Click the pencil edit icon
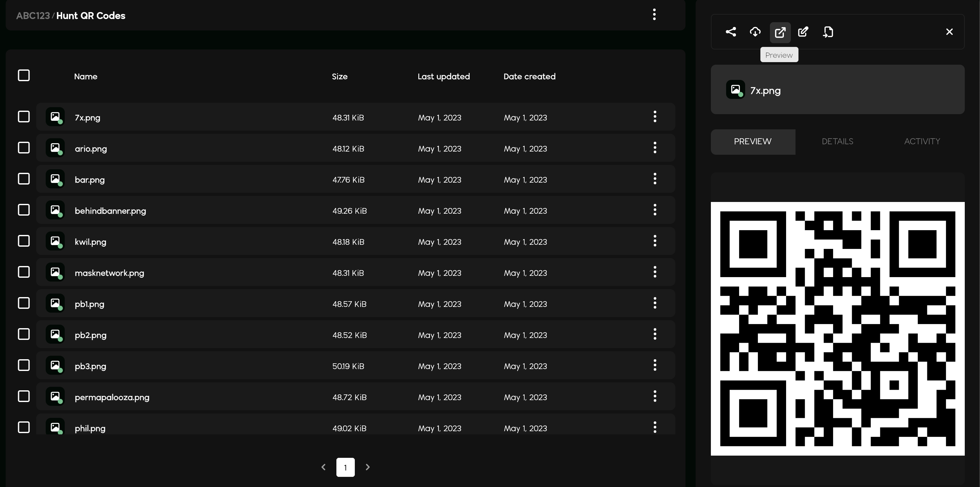 [803, 32]
